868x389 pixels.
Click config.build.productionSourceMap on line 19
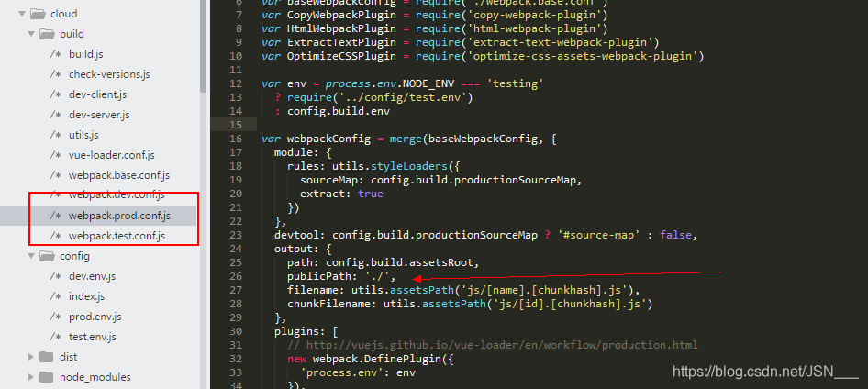[x=473, y=180]
